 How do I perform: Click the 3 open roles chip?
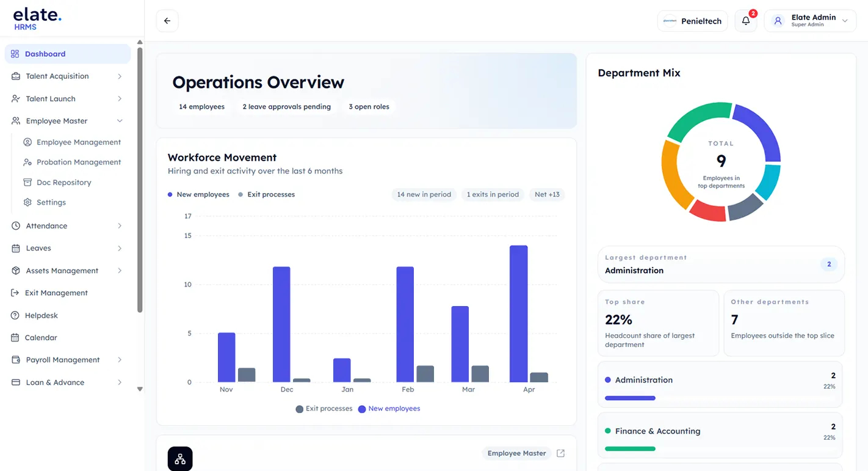point(369,107)
